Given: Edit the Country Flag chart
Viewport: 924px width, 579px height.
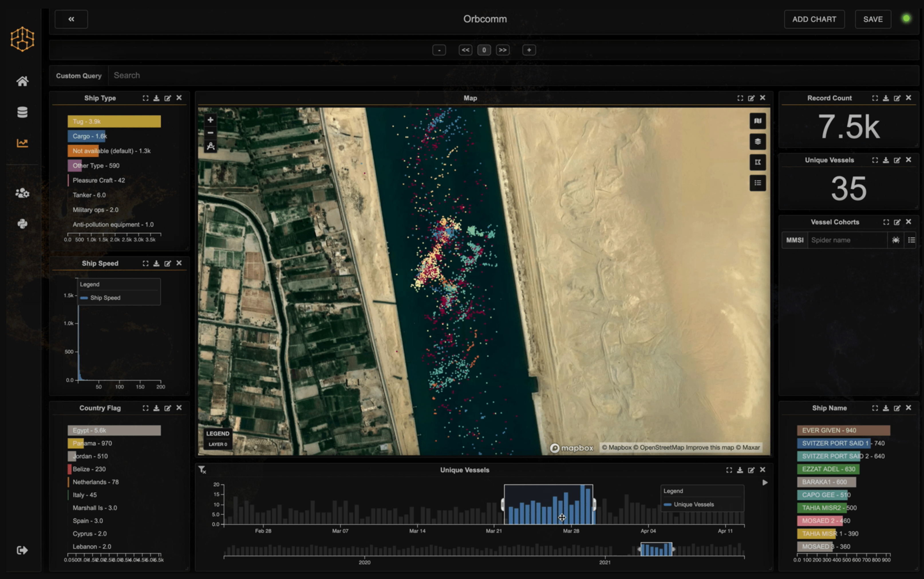Looking at the screenshot, I should click(x=168, y=408).
